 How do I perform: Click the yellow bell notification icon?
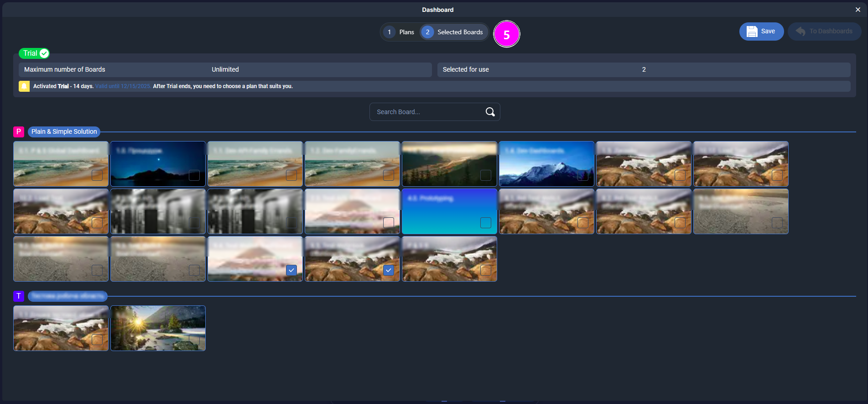click(x=24, y=86)
